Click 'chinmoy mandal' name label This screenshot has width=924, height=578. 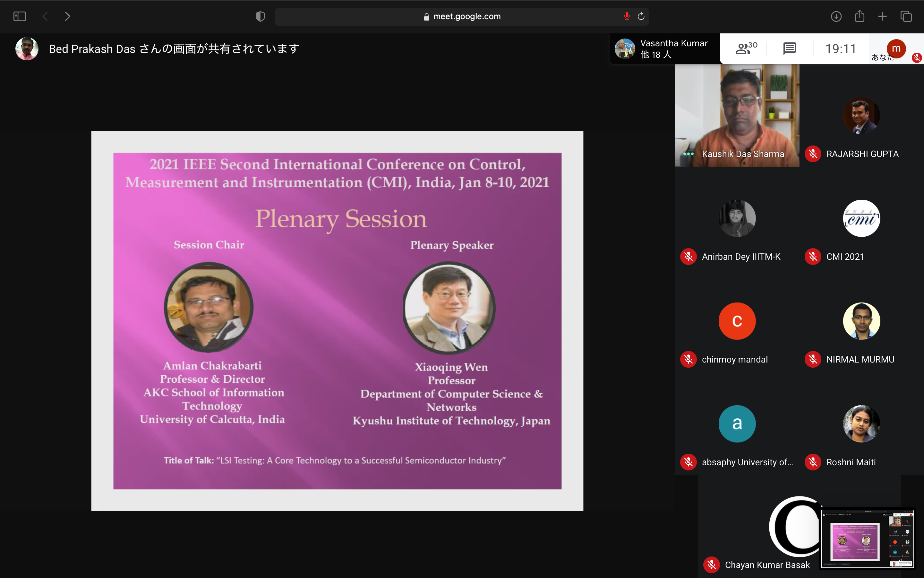tap(735, 360)
